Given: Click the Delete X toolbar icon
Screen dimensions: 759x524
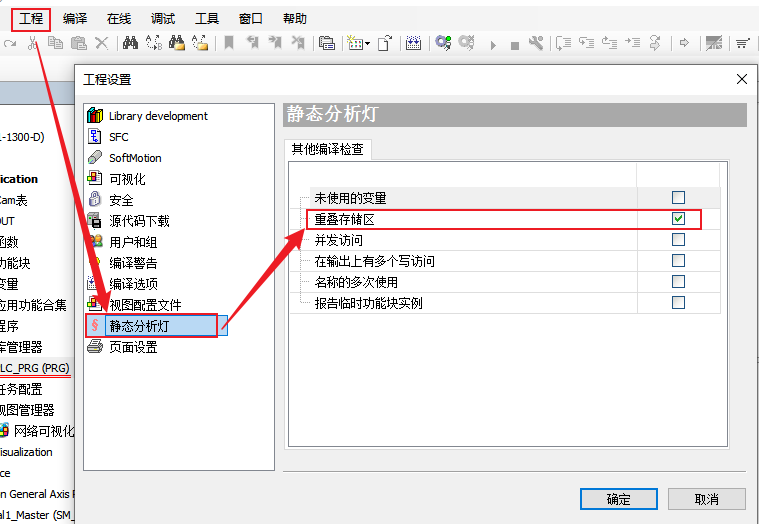Looking at the screenshot, I should (101, 43).
